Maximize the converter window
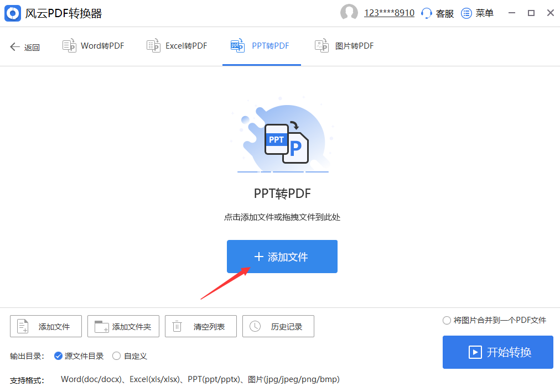The width and height of the screenshot is (560, 392). [531, 13]
